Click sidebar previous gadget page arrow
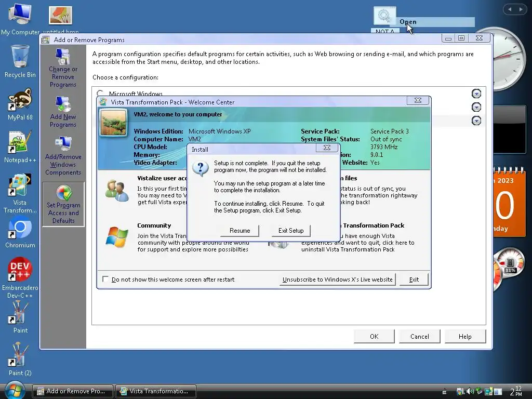532x399 pixels. (510, 9)
